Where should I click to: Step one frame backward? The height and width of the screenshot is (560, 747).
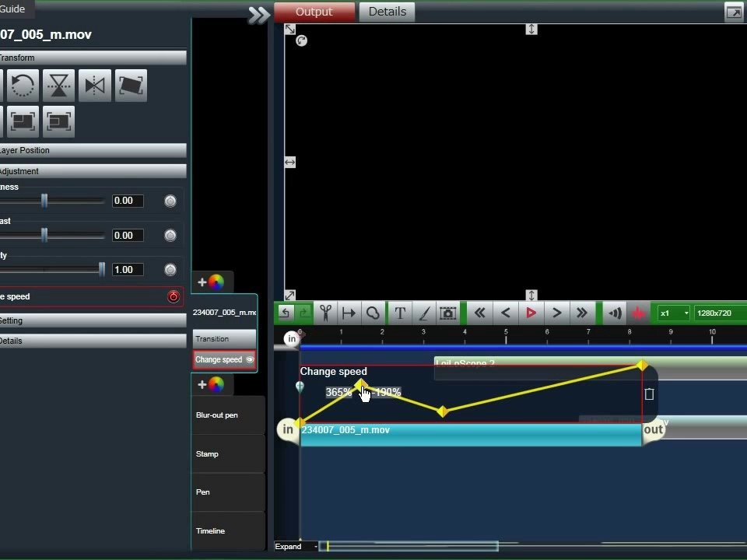tap(506, 313)
